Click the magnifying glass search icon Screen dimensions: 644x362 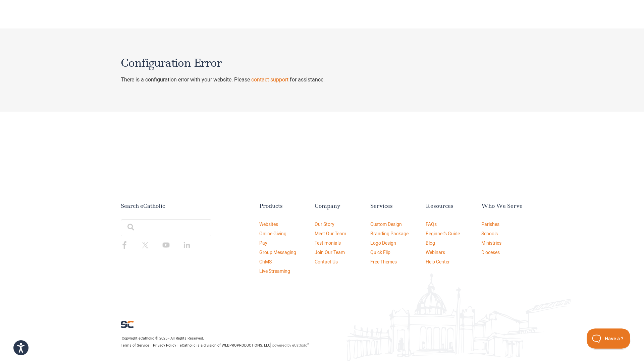pos(131,227)
